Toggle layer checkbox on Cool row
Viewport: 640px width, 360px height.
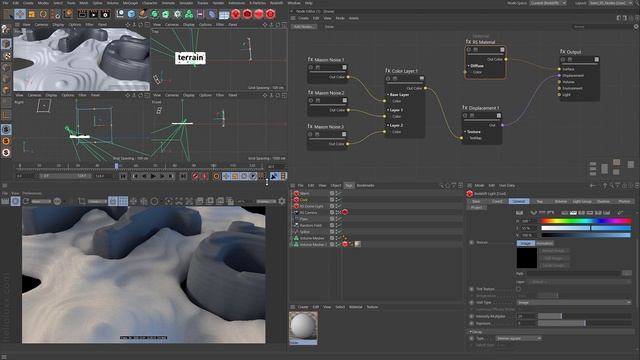click(332, 200)
